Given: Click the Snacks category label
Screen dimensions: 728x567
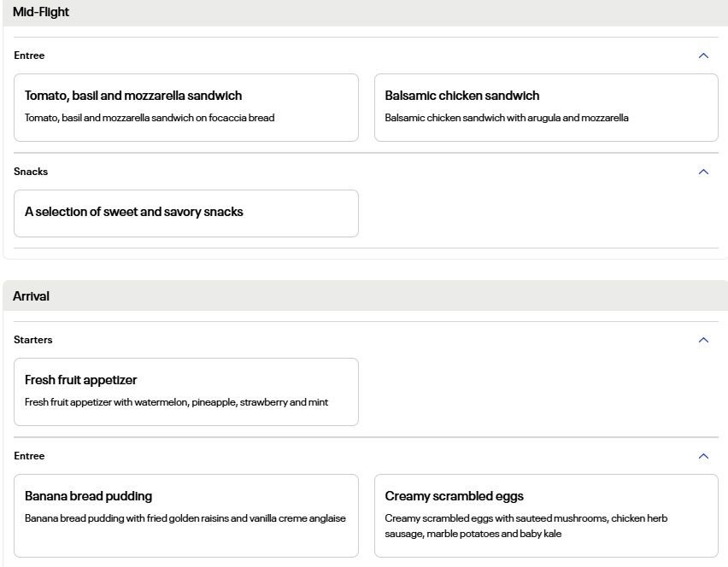Looking at the screenshot, I should [31, 172].
